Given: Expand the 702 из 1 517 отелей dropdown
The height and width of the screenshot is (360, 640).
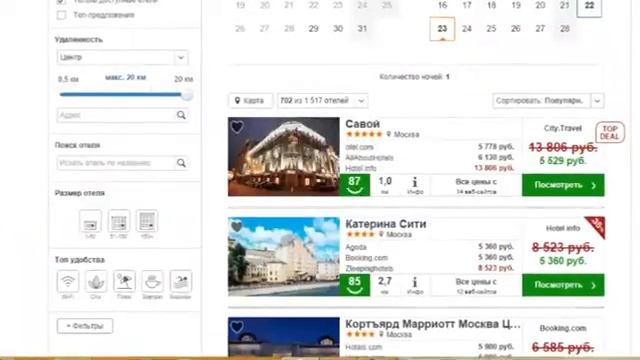Looking at the screenshot, I should [322, 100].
